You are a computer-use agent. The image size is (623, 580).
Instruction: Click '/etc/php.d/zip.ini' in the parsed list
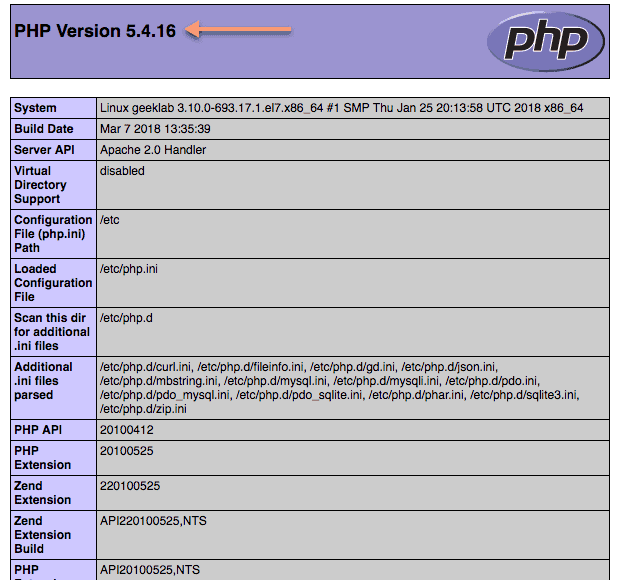click(x=143, y=409)
